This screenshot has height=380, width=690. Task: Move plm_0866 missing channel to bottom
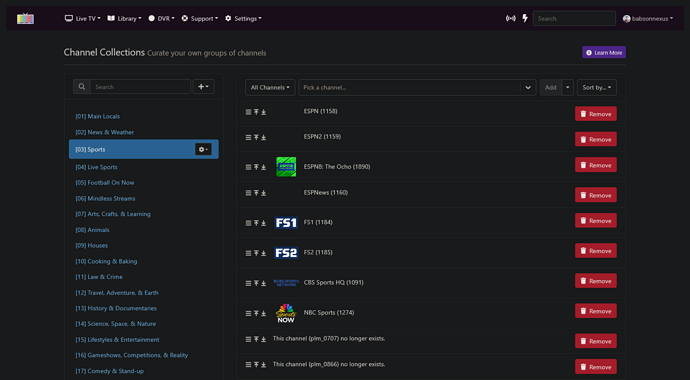264,365
